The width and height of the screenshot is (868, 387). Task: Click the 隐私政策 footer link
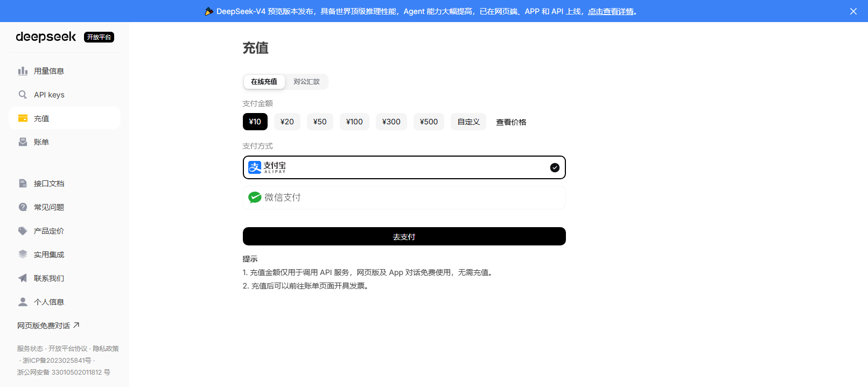click(x=106, y=349)
